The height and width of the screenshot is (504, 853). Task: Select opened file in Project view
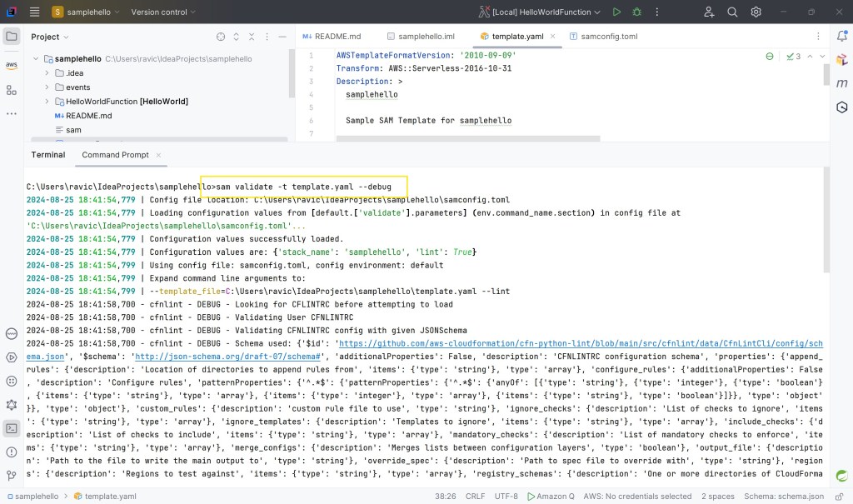[221, 37]
